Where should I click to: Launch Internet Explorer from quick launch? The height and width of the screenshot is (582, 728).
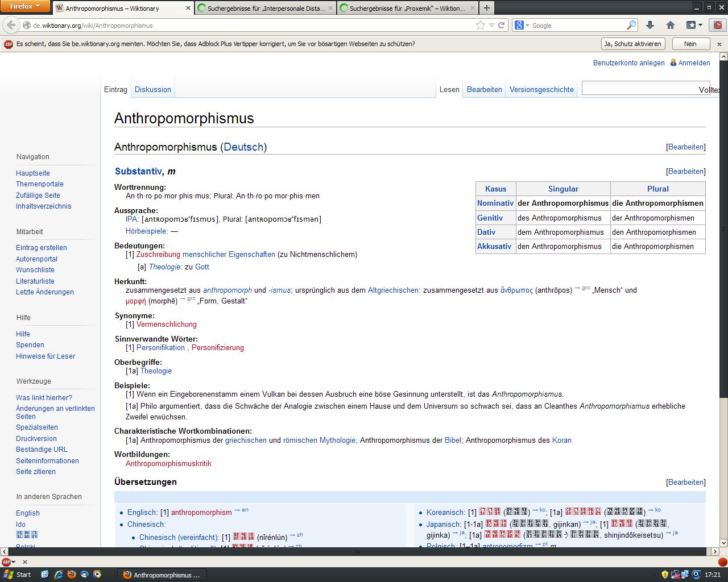tap(58, 575)
